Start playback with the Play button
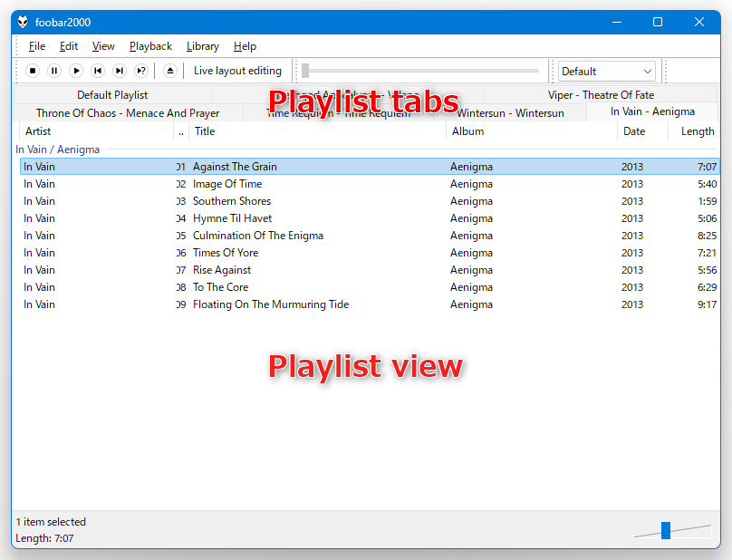The image size is (732, 560). (x=76, y=71)
